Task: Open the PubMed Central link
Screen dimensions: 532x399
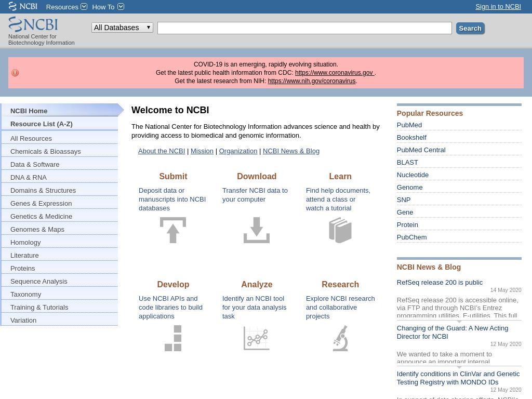Action: click(421, 150)
